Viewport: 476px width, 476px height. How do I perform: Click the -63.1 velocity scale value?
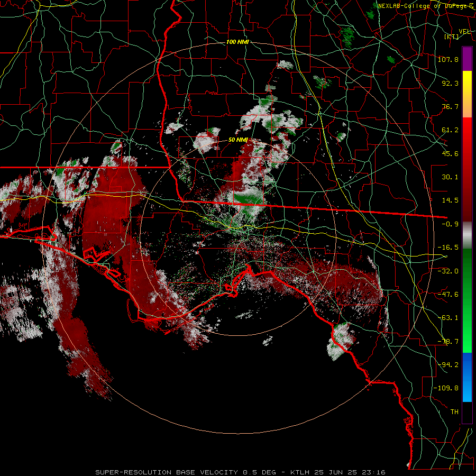(x=448, y=318)
